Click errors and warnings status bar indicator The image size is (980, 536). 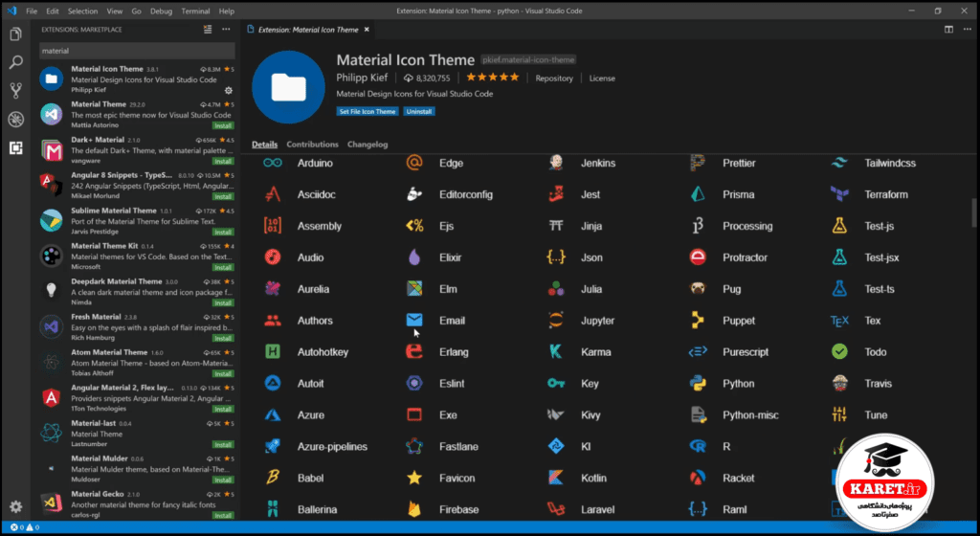(25, 527)
